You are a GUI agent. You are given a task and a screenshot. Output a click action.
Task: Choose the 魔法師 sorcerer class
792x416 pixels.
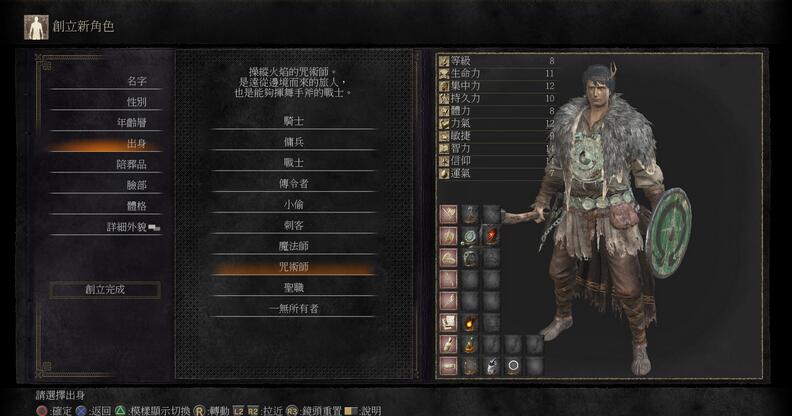click(x=293, y=246)
